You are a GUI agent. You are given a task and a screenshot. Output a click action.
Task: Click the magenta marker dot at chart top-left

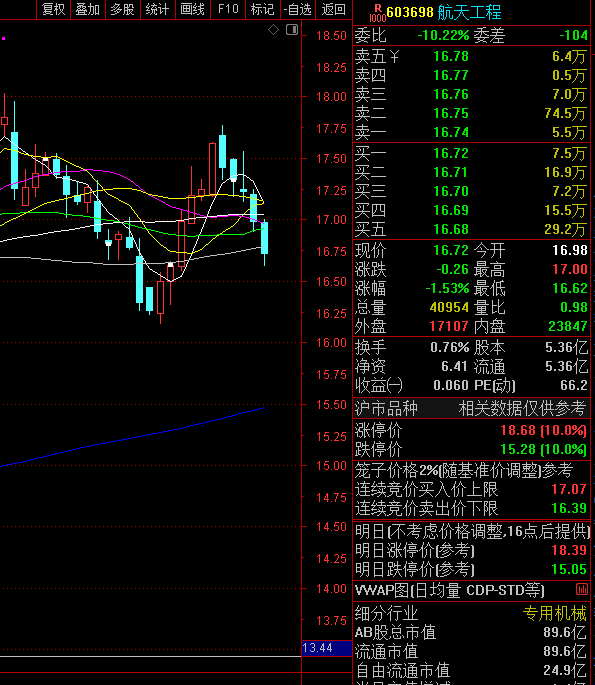point(3,38)
